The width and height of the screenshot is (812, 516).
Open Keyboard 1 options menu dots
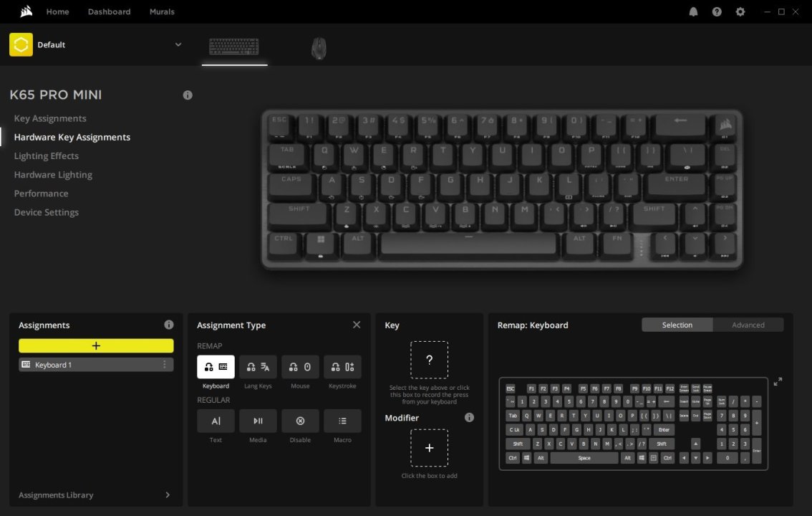[x=165, y=365]
